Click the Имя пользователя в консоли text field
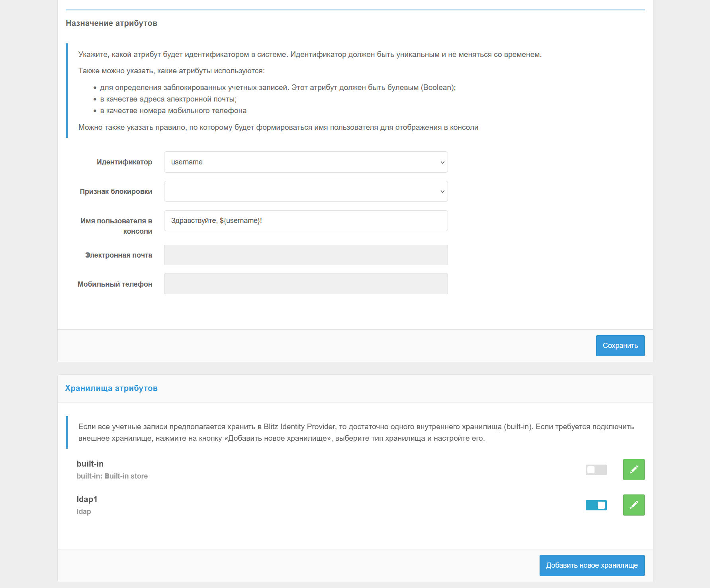The image size is (710, 588). (x=306, y=221)
